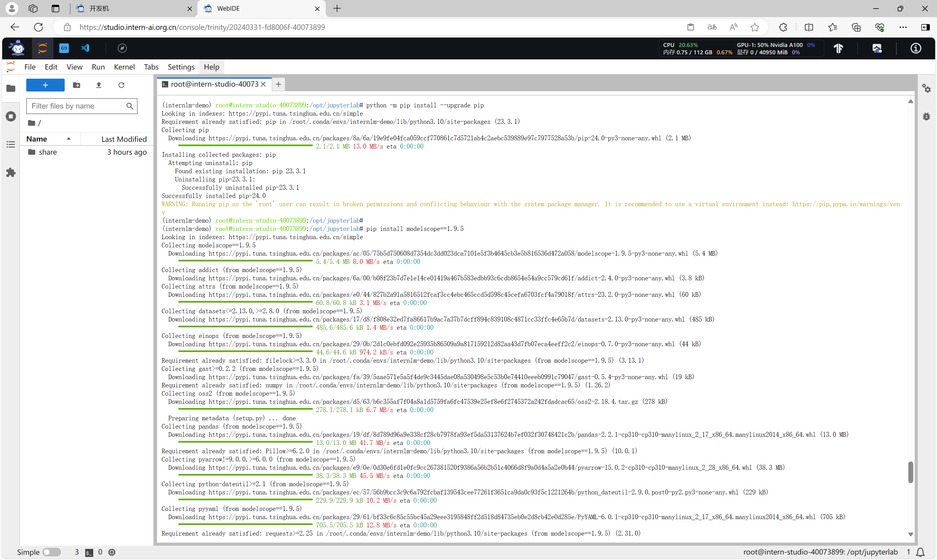Click the upload files icon
Viewport: 937px width, 560px height.
click(x=99, y=85)
